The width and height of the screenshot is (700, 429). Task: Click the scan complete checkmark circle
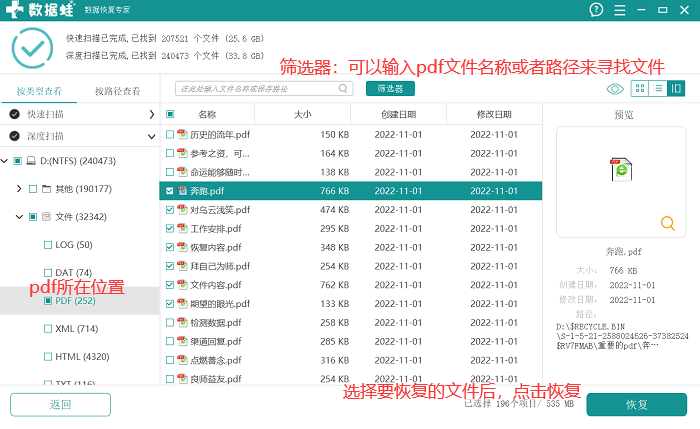(x=32, y=48)
